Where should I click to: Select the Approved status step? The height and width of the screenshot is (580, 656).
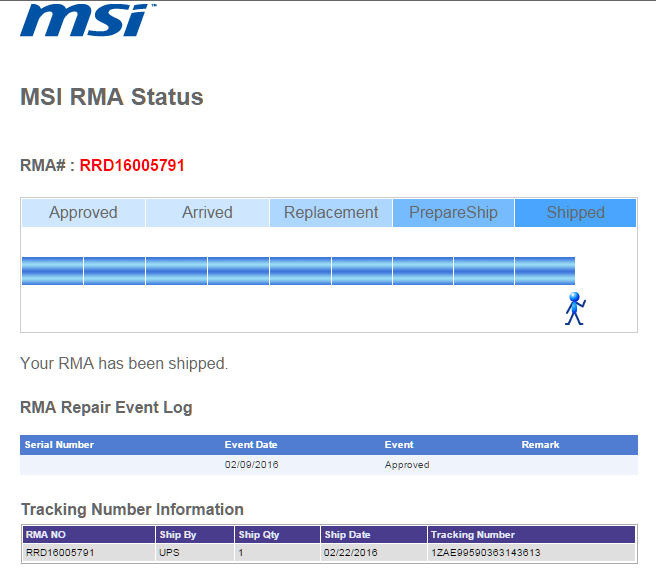[x=83, y=213]
